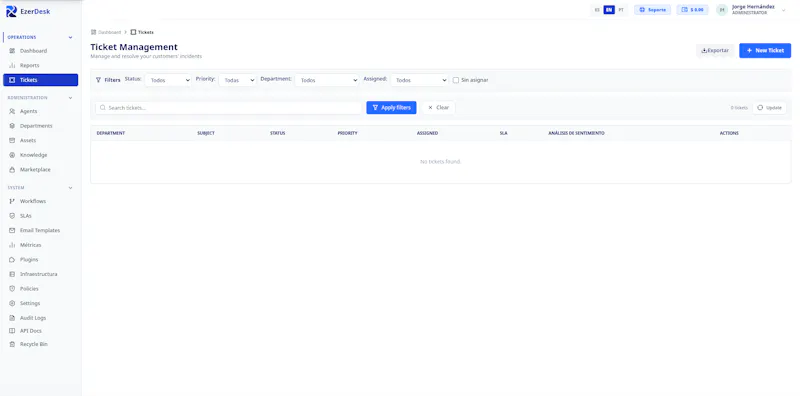Click the $ 0.00 balance button
The image size is (800, 396).
(692, 10)
